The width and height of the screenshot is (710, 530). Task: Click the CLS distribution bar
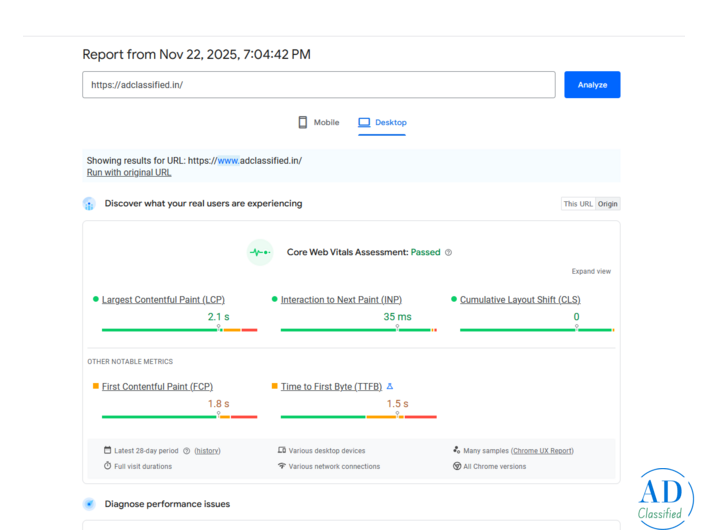click(537, 330)
